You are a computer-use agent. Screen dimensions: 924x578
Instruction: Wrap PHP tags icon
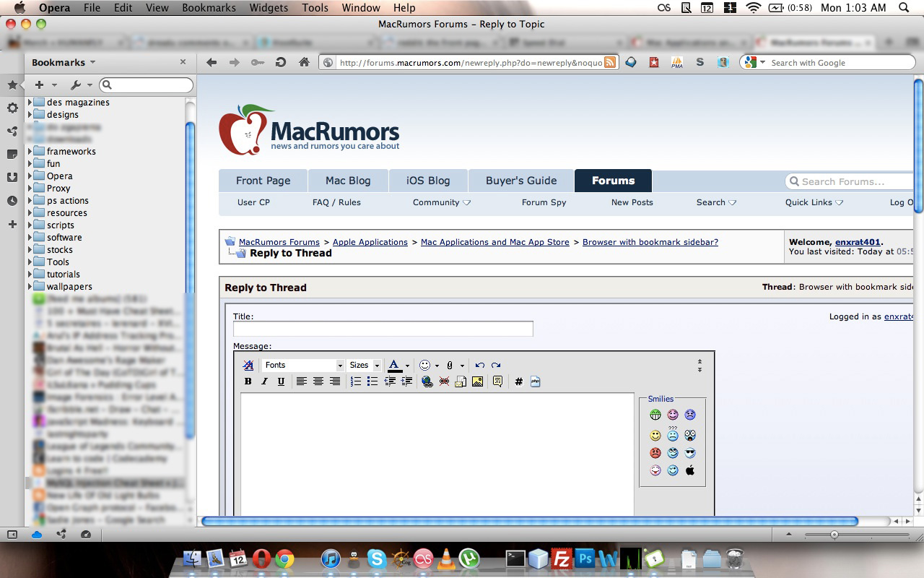pyautogui.click(x=536, y=381)
